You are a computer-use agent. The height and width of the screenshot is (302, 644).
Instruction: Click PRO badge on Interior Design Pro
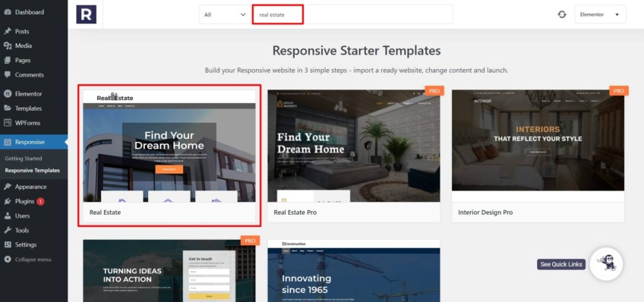click(618, 91)
